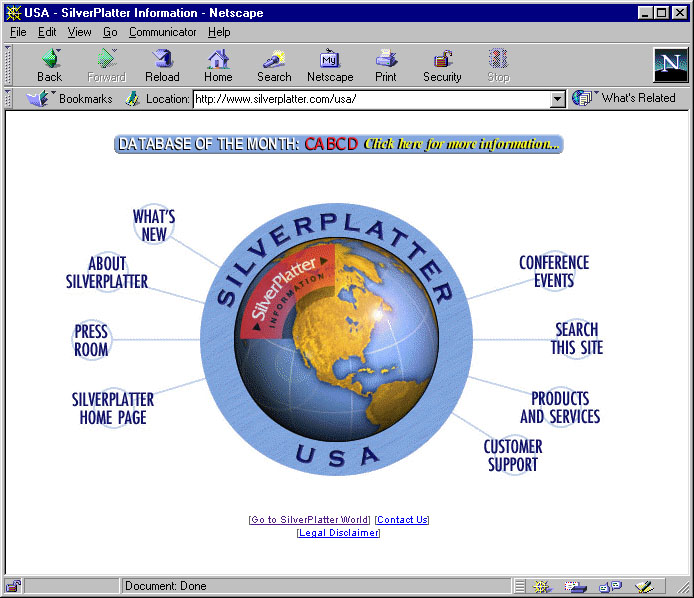
Task: Open the Security info icon
Action: click(442, 64)
